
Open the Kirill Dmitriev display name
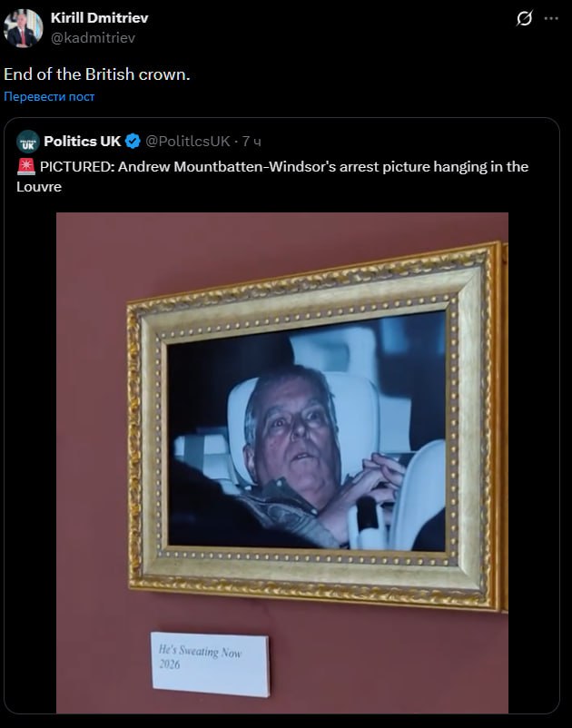[x=99, y=18]
